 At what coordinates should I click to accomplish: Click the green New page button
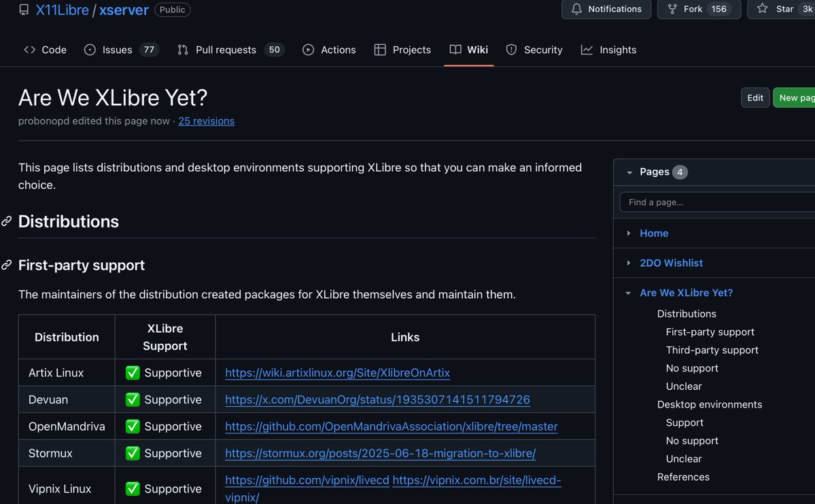794,98
